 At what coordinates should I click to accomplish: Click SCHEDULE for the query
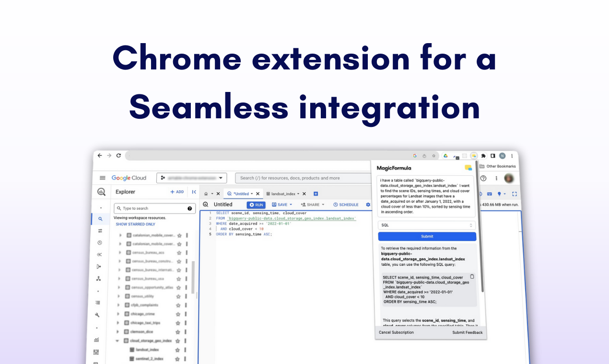pos(346,205)
